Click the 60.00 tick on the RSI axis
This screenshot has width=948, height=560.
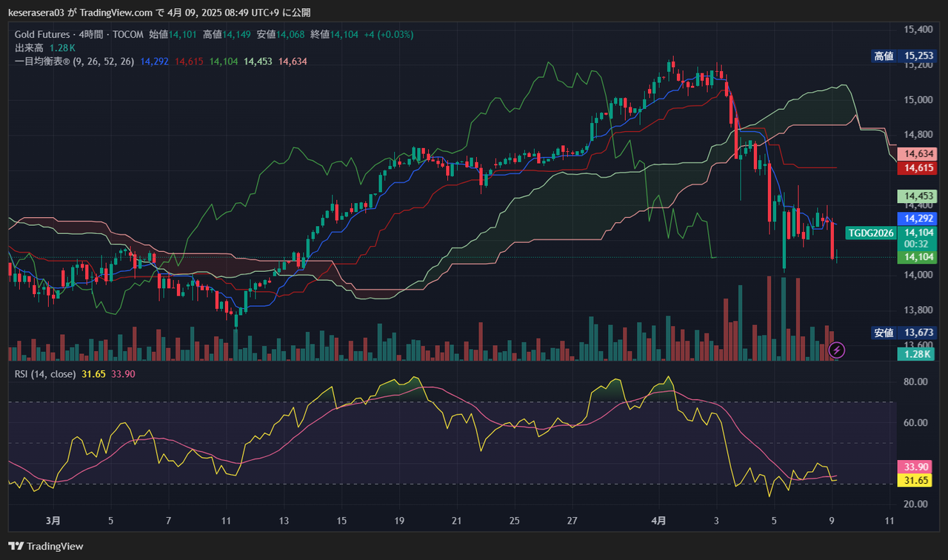(915, 422)
